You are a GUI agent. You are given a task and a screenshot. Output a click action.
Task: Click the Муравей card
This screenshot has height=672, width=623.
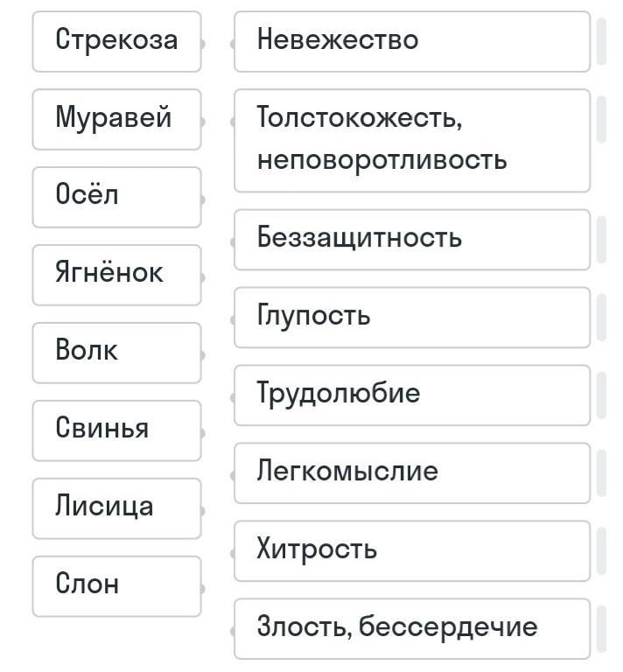(116, 119)
